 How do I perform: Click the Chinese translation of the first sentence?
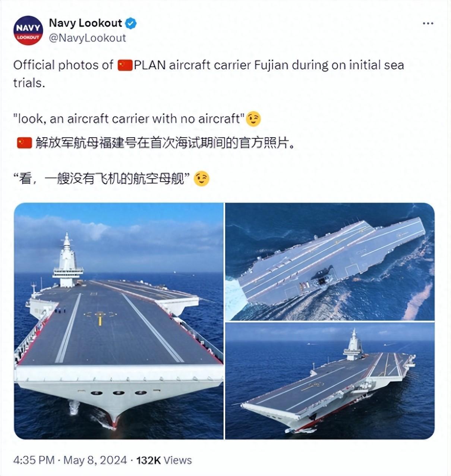point(165,143)
